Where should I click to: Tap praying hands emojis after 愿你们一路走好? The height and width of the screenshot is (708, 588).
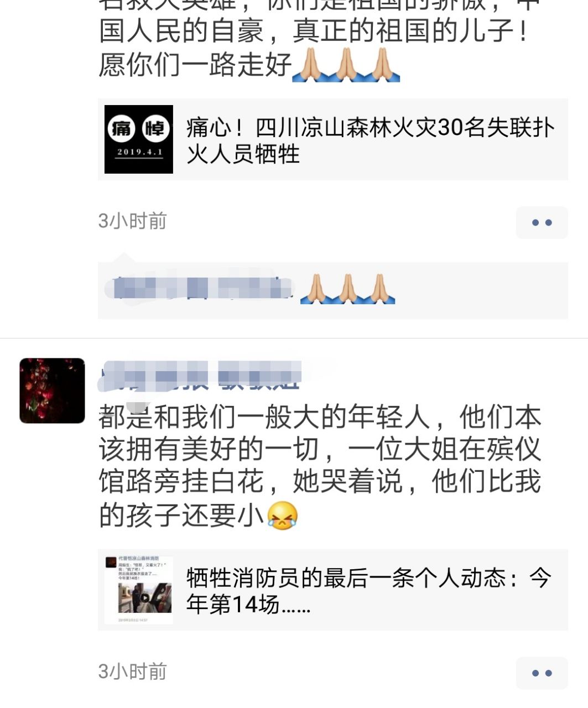[x=346, y=65]
